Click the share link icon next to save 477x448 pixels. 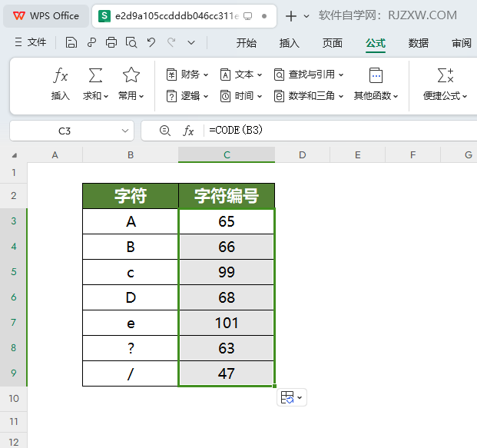click(x=91, y=42)
